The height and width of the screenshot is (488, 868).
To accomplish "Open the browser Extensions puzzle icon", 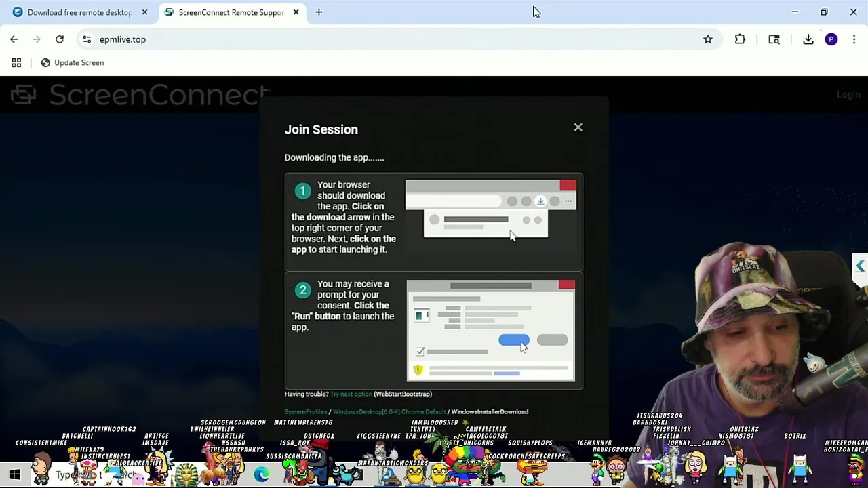I will (740, 39).
